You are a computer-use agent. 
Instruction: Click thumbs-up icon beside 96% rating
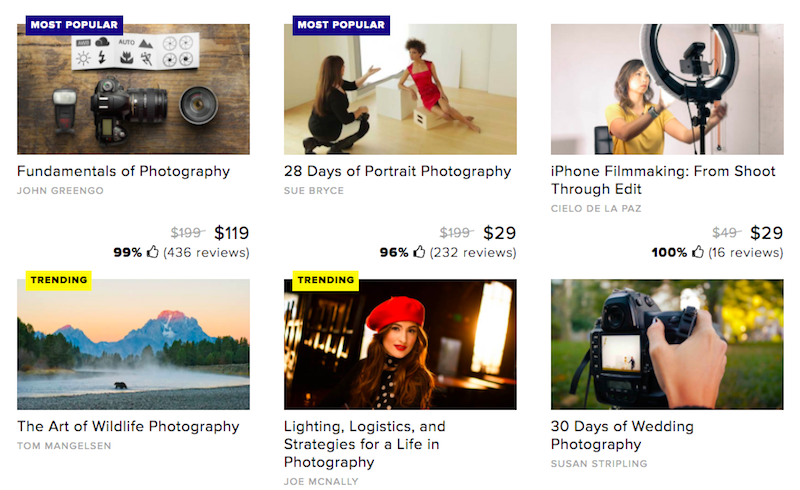[x=419, y=252]
